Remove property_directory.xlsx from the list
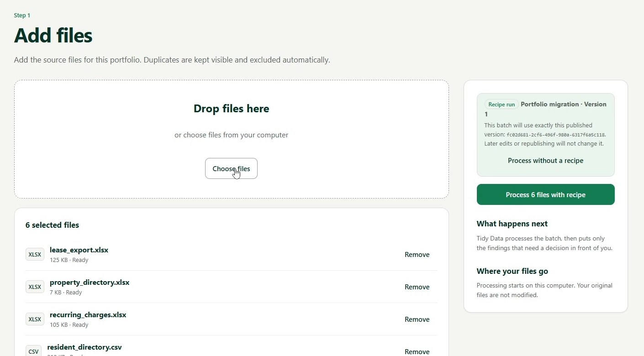The width and height of the screenshot is (644, 356). (x=417, y=287)
